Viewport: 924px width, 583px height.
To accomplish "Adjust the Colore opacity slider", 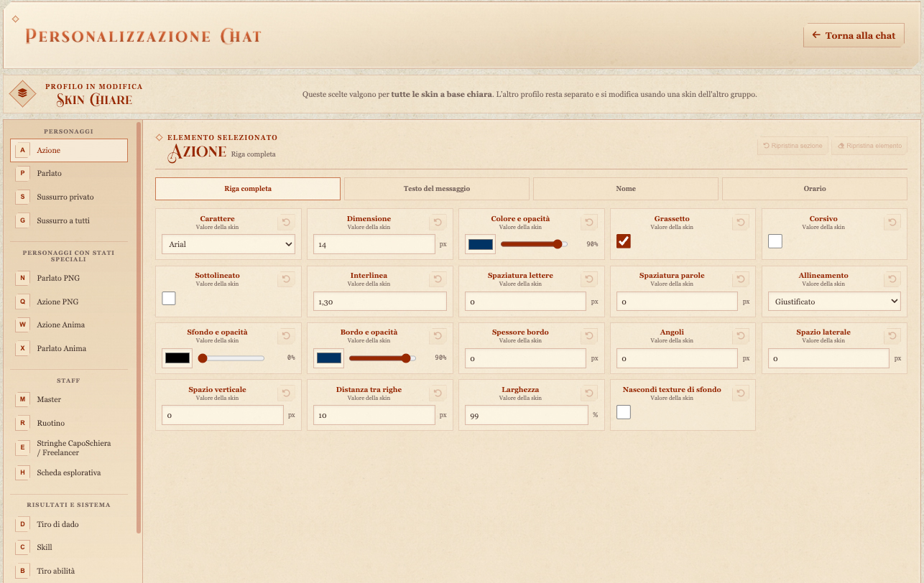I will (534, 244).
